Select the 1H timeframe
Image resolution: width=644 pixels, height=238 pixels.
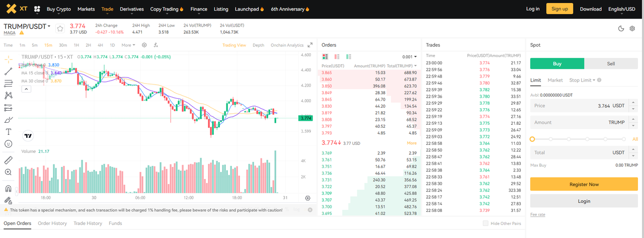[x=76, y=45]
